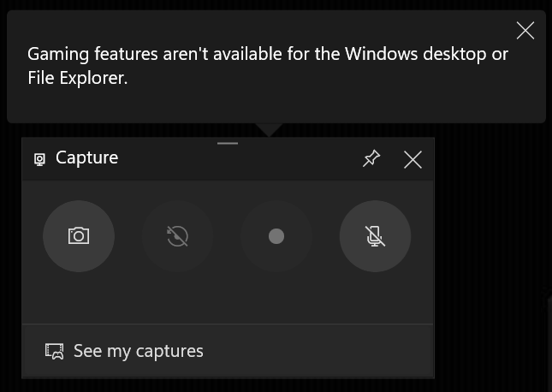The height and width of the screenshot is (392, 552).
Task: Click the "Gaming features aren't available" message text
Action: tap(268, 54)
